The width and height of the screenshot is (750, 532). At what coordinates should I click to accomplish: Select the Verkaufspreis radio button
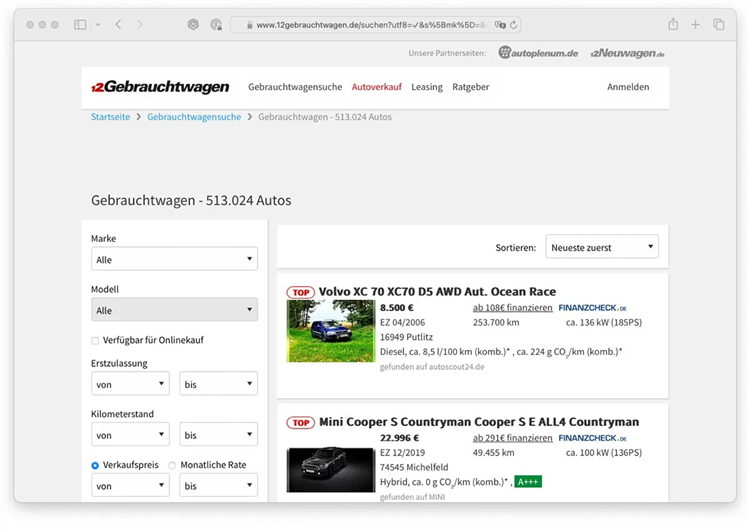95,465
